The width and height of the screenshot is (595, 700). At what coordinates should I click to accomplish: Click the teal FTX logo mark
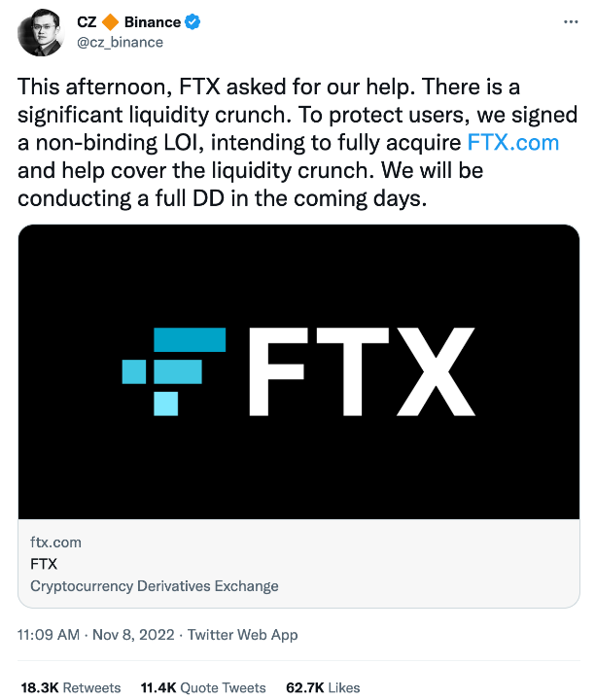point(174,371)
